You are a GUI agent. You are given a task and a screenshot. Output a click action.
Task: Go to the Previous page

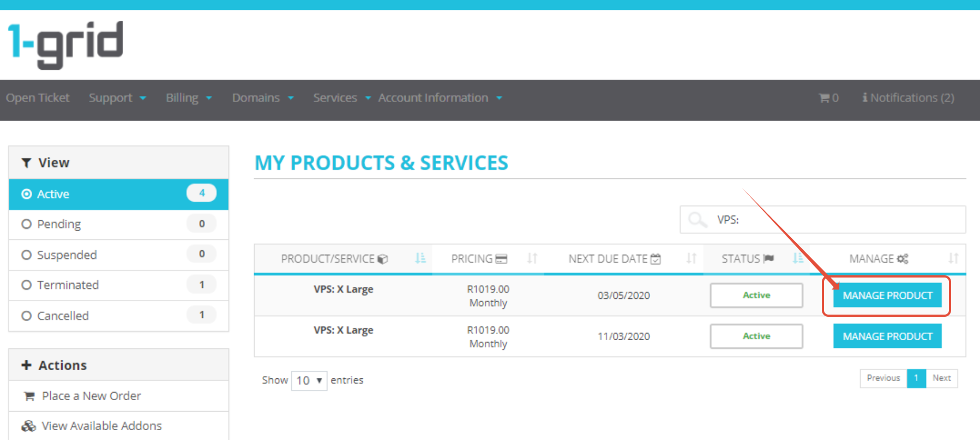(x=883, y=378)
